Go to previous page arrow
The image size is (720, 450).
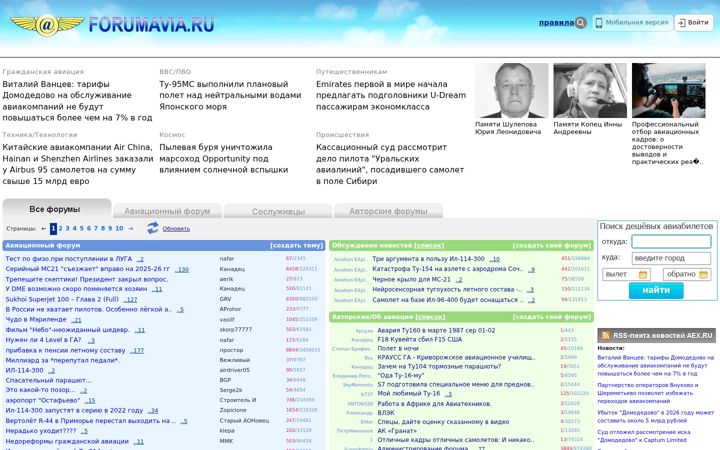(x=44, y=228)
